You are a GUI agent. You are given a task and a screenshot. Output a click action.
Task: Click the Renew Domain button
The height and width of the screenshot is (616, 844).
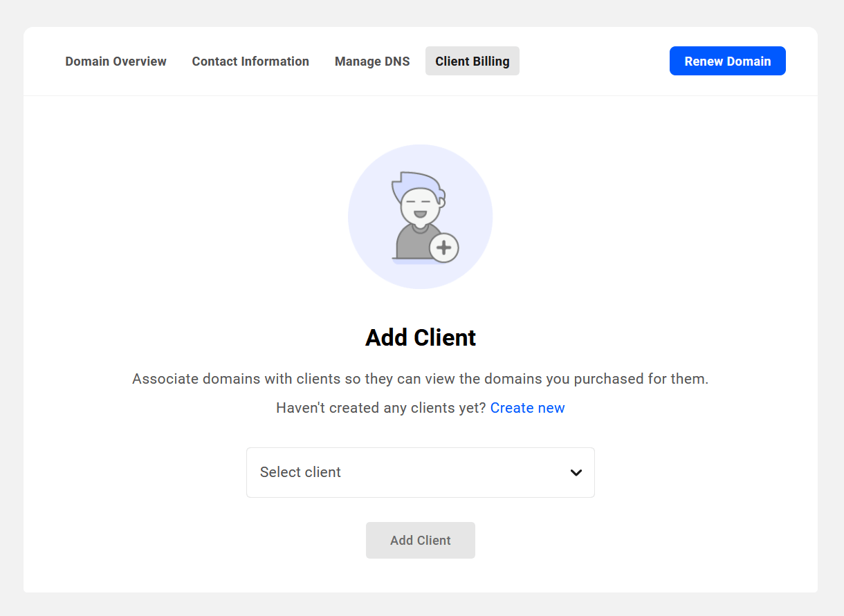point(727,61)
